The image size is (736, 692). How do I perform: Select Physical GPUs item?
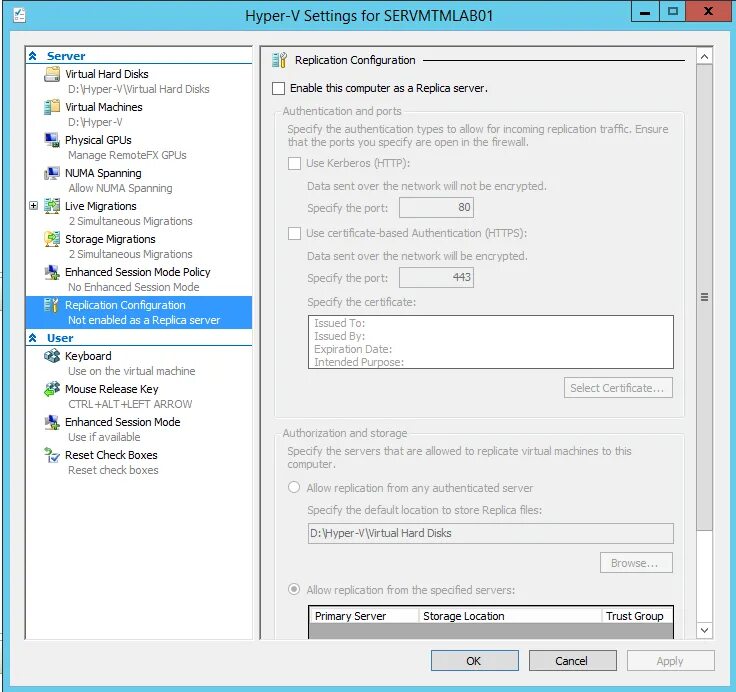click(x=98, y=140)
